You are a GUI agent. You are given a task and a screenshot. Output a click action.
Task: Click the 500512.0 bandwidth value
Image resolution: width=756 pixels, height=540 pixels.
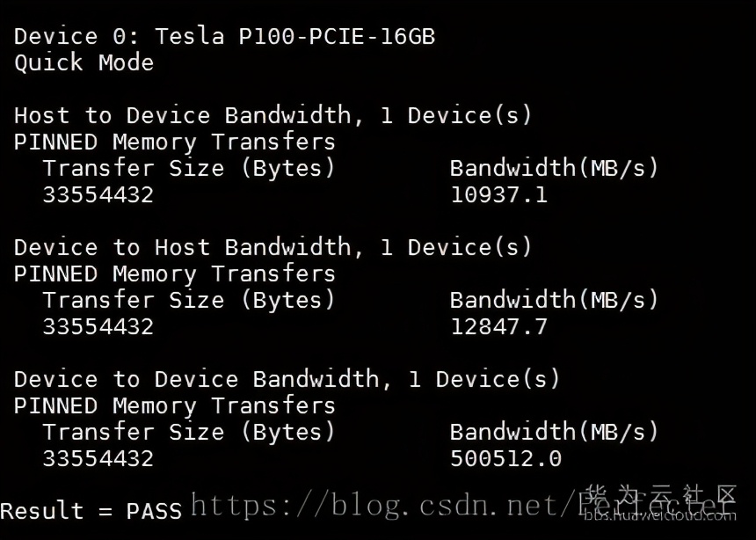pos(506,458)
